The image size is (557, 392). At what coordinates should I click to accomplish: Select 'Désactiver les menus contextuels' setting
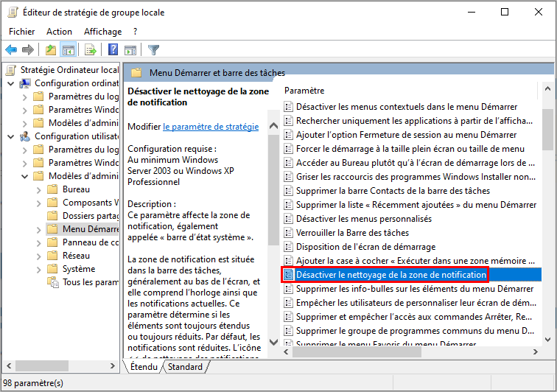click(407, 107)
